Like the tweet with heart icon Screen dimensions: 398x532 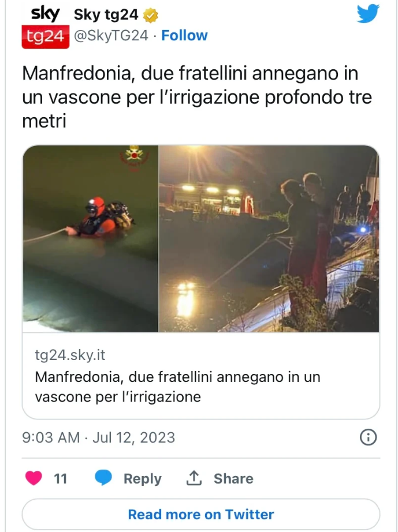click(x=34, y=478)
